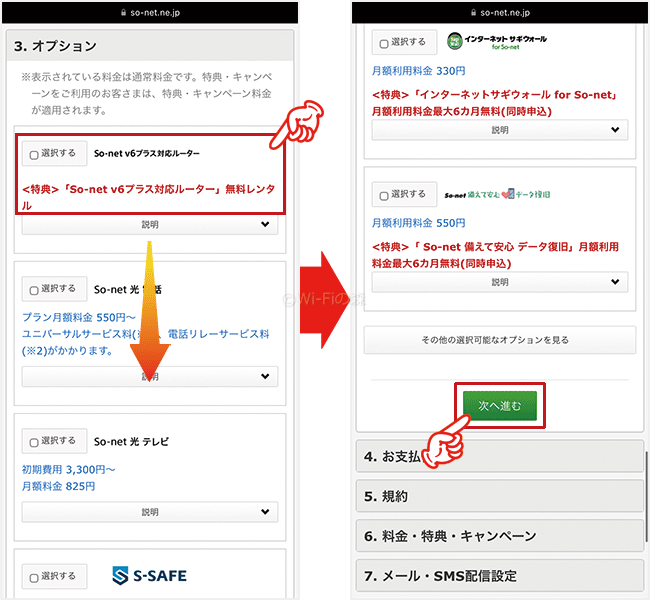
Task: Click プラン月額料金 550円〜 text
Action: 79,318
